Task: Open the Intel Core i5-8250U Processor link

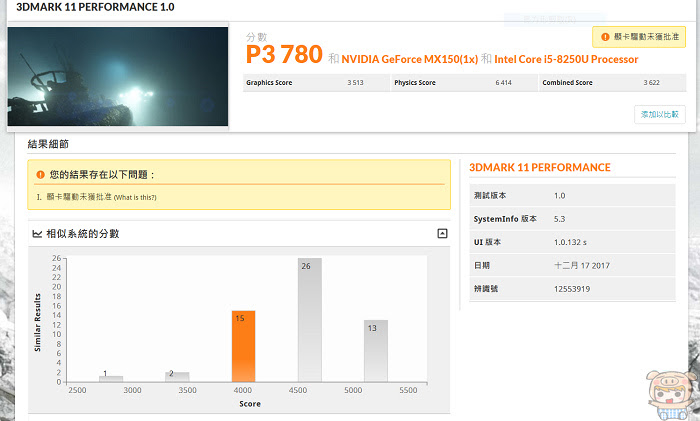Action: (566, 59)
